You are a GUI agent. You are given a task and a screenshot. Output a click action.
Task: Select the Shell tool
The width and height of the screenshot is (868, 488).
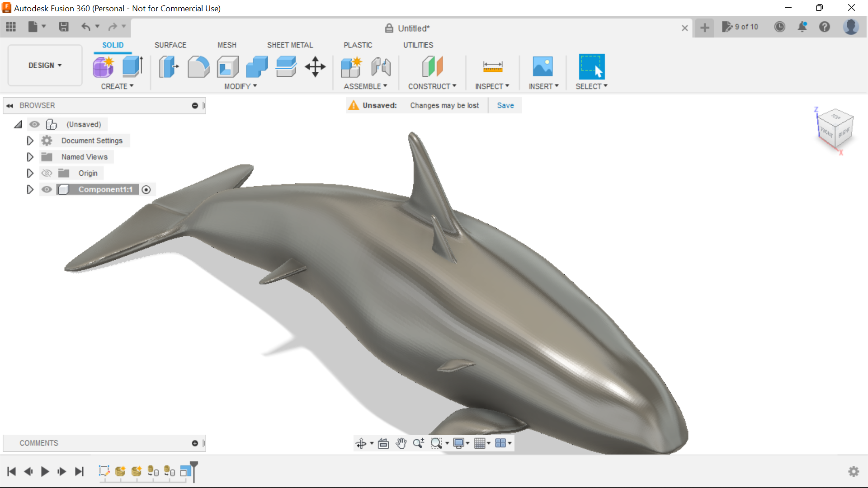click(x=227, y=66)
